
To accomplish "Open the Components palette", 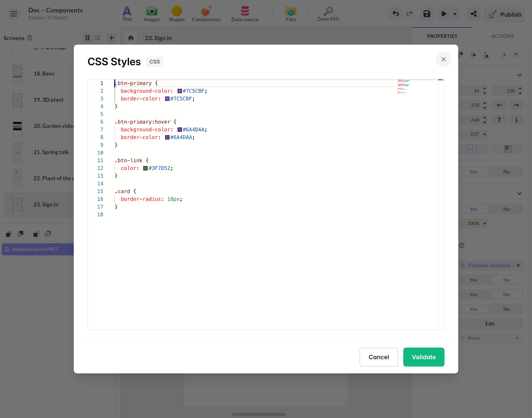I will tap(206, 14).
